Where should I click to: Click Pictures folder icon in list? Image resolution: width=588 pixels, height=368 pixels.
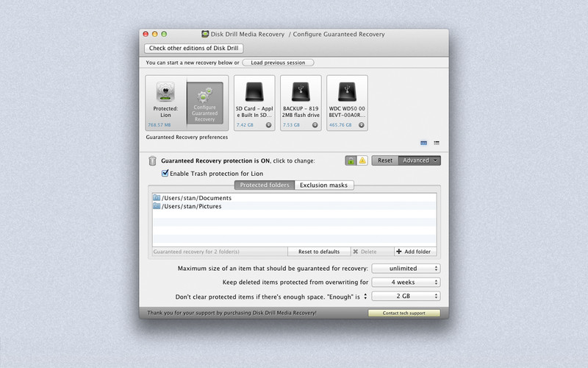tap(157, 206)
